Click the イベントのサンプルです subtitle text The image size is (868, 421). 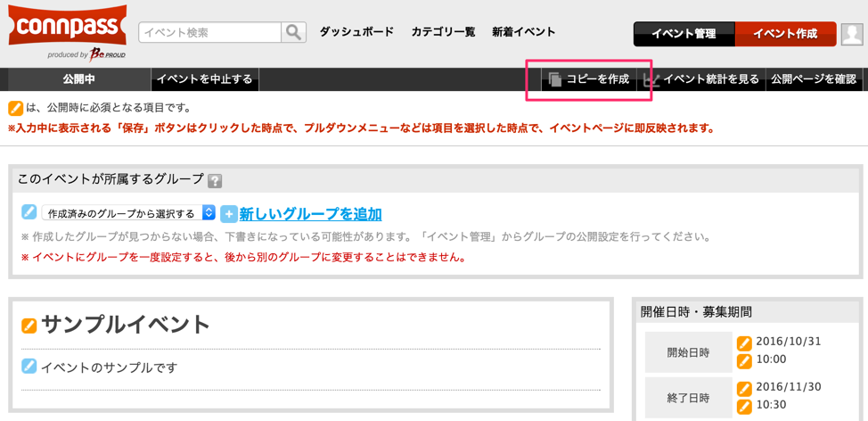109,367
